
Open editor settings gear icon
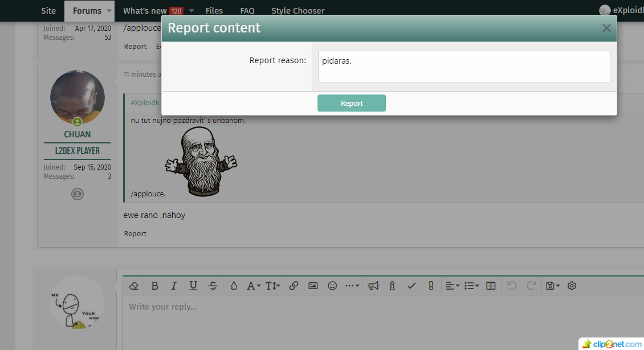pos(572,286)
